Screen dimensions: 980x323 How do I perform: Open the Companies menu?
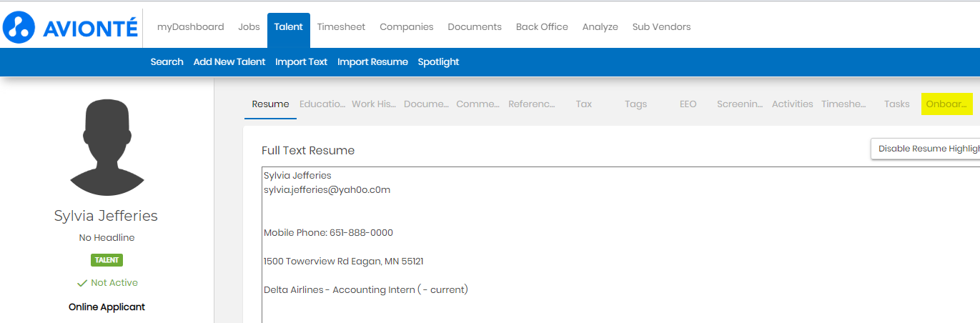(x=406, y=27)
